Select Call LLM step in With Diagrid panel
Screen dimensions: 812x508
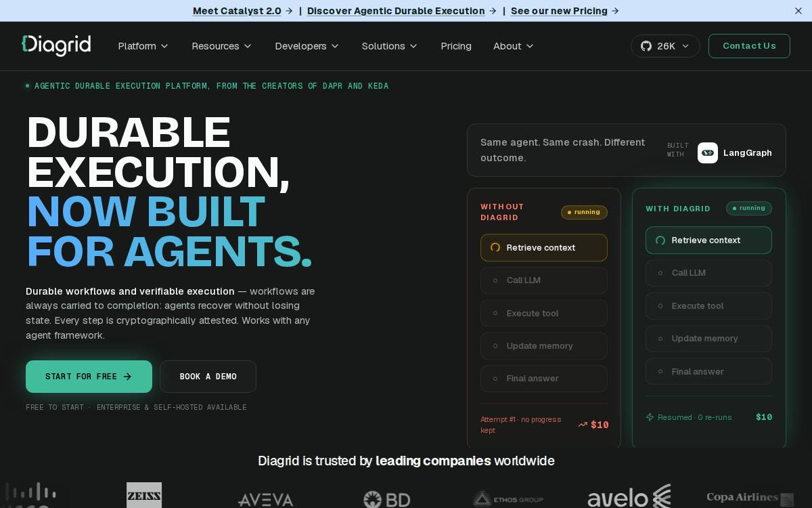click(x=708, y=273)
